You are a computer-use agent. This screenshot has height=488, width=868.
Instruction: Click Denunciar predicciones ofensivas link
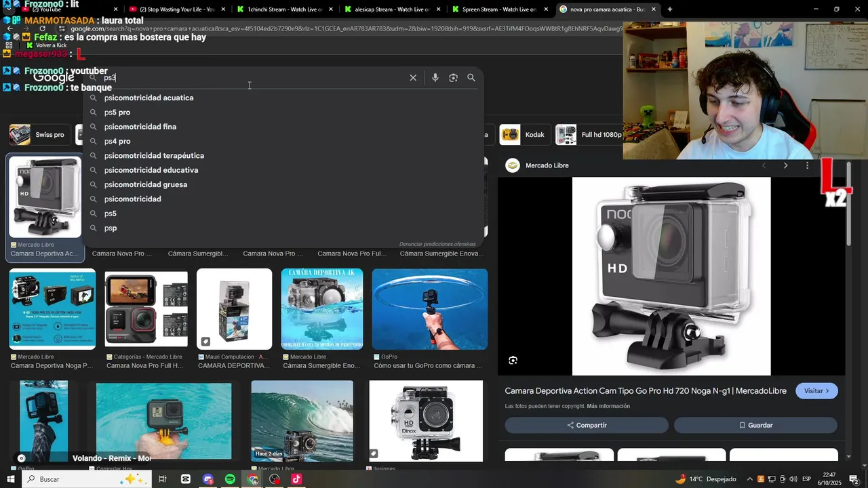(x=437, y=244)
